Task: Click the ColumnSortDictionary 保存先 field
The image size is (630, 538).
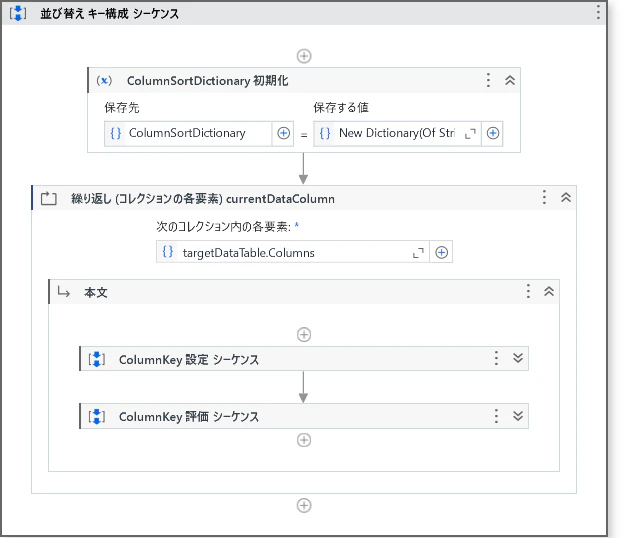Action: (x=188, y=133)
